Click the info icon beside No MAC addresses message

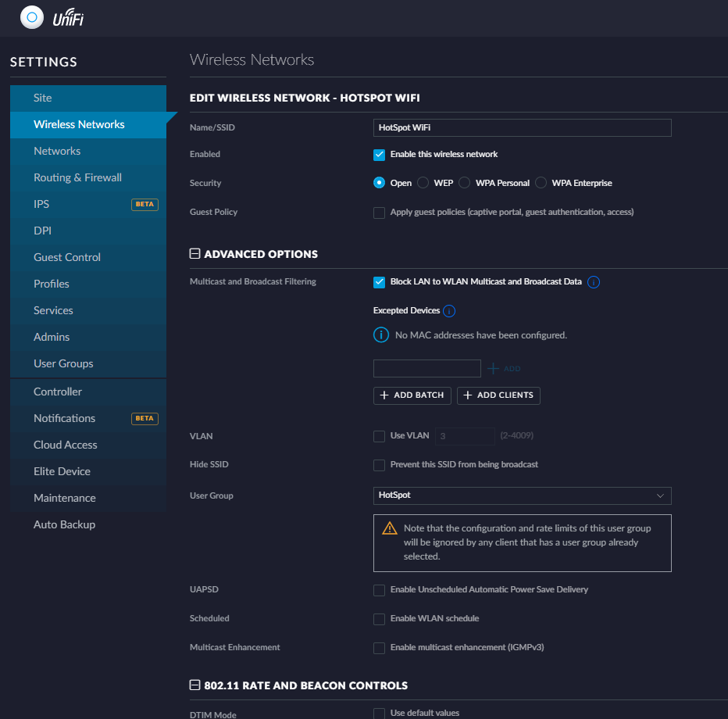click(380, 335)
